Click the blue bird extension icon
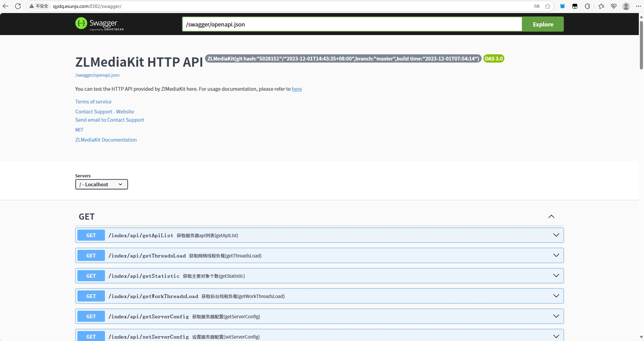 tap(562, 6)
